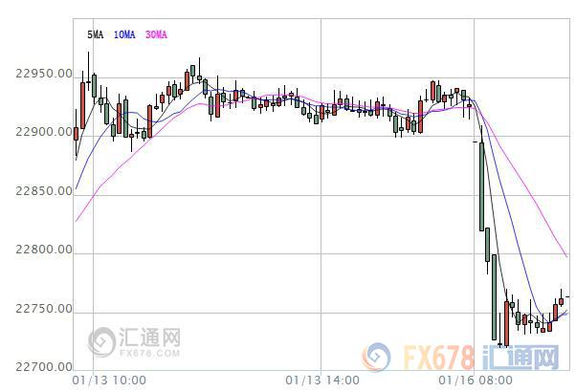
Task: Click the 5MA legend label
Action: [x=95, y=34]
